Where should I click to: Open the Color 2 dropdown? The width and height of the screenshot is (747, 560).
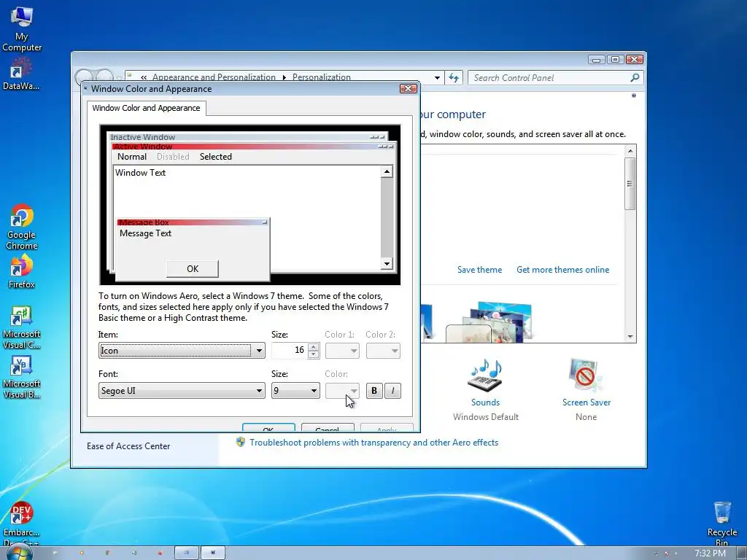[x=383, y=351]
